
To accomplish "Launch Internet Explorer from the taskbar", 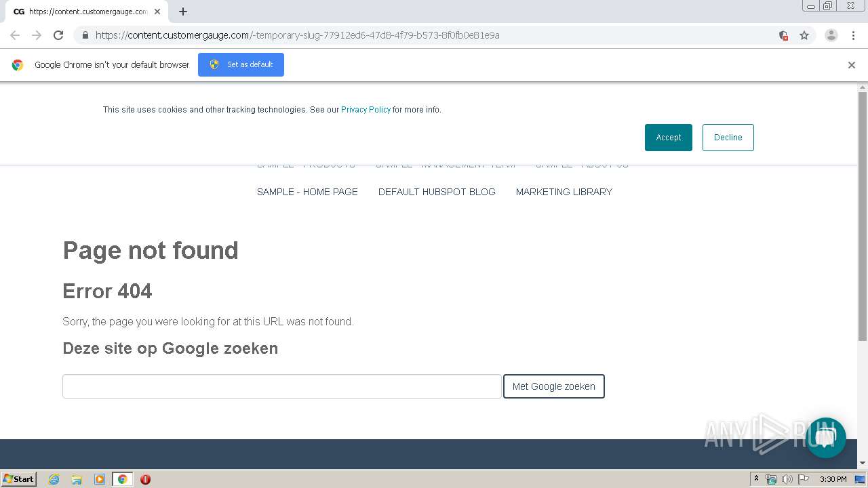I will pyautogui.click(x=54, y=479).
